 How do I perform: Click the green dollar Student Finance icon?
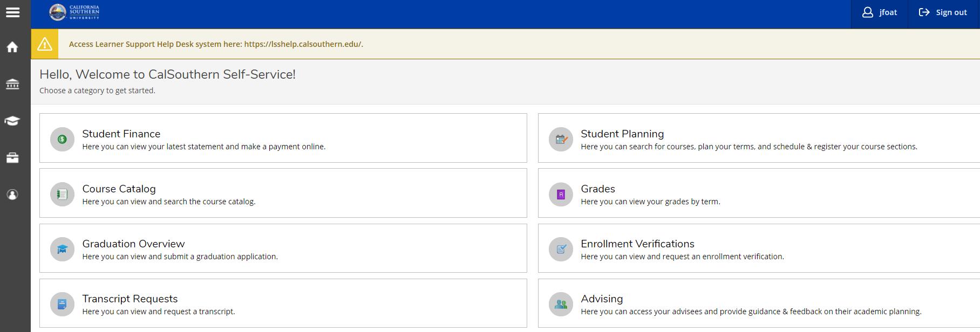tap(62, 139)
